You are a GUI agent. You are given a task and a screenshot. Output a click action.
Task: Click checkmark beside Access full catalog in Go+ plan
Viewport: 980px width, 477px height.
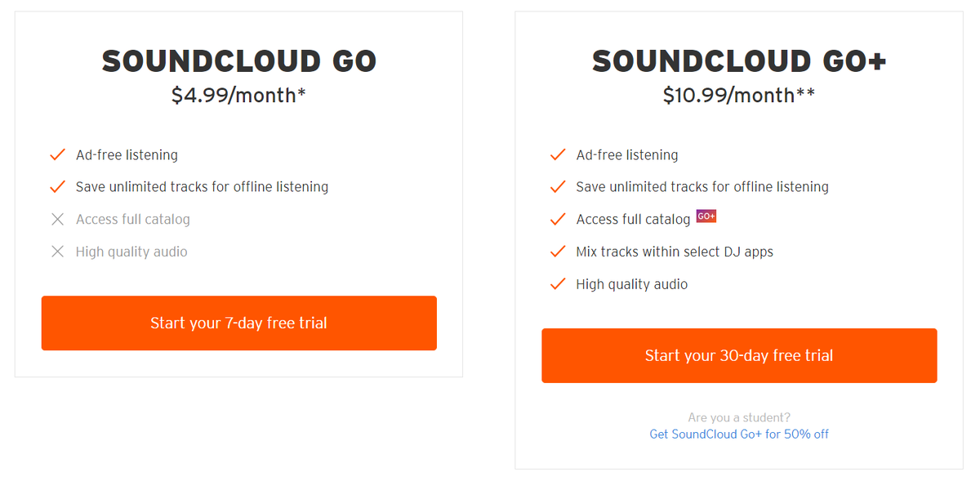pyautogui.click(x=558, y=219)
